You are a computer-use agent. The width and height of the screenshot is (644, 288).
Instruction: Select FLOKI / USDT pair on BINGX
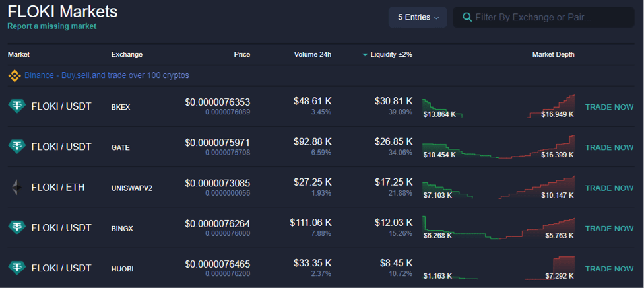[x=61, y=228]
